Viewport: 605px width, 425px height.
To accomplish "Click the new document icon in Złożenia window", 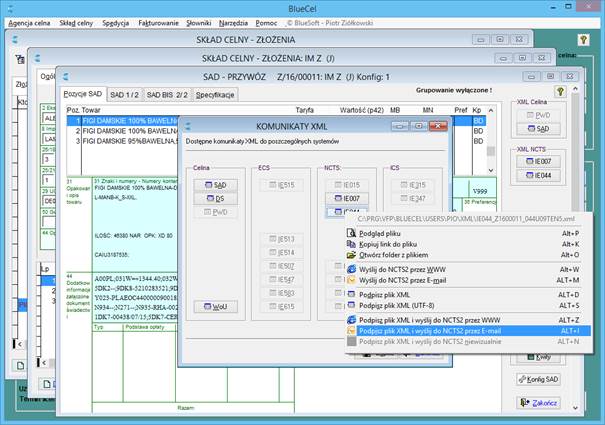I will pos(20,365).
